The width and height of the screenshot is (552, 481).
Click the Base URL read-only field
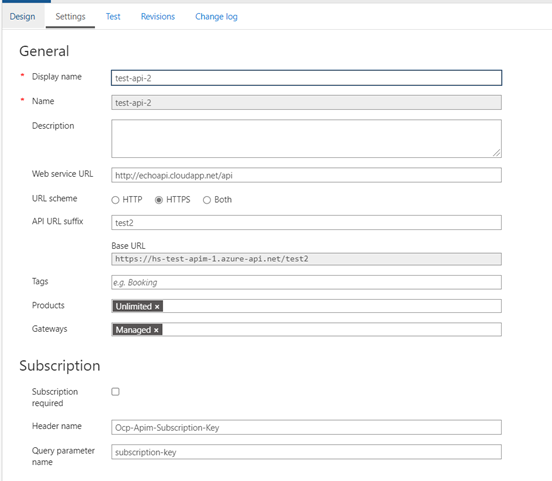(x=306, y=259)
